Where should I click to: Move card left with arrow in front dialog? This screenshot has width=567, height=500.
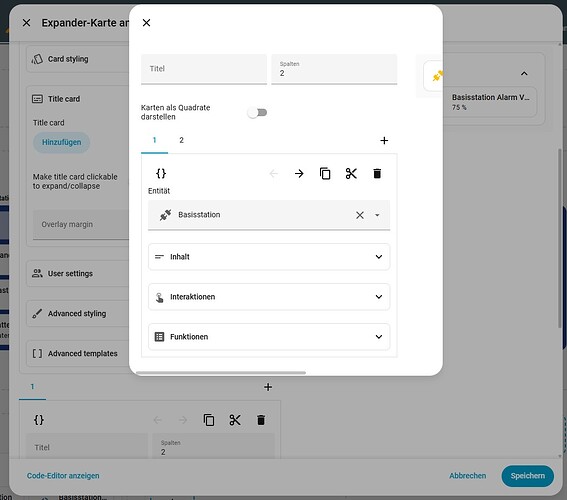pos(274,174)
